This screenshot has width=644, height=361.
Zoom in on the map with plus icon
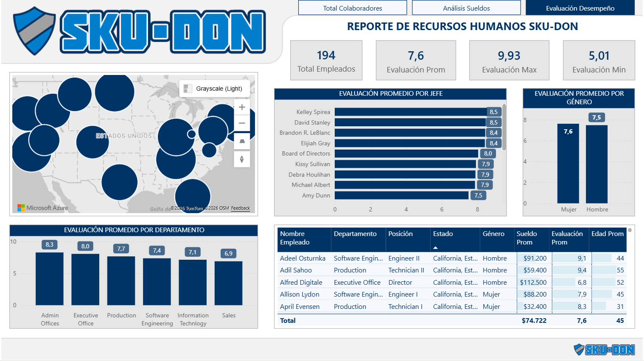tap(242, 107)
